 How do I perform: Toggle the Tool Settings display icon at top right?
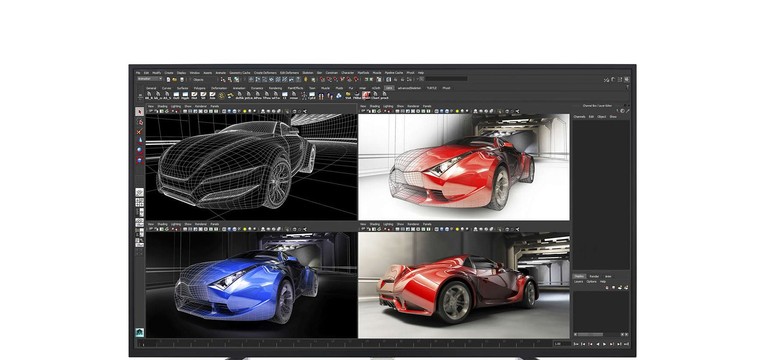pyautogui.click(x=620, y=80)
